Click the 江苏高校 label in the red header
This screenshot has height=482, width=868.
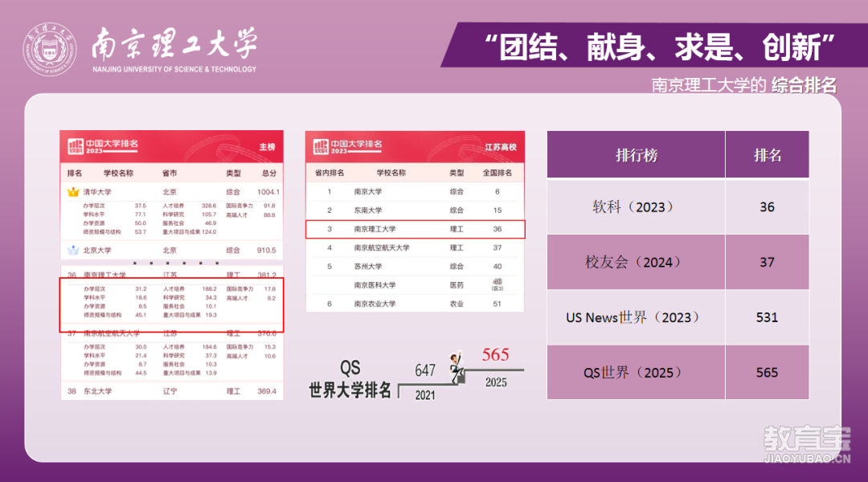tap(501, 147)
